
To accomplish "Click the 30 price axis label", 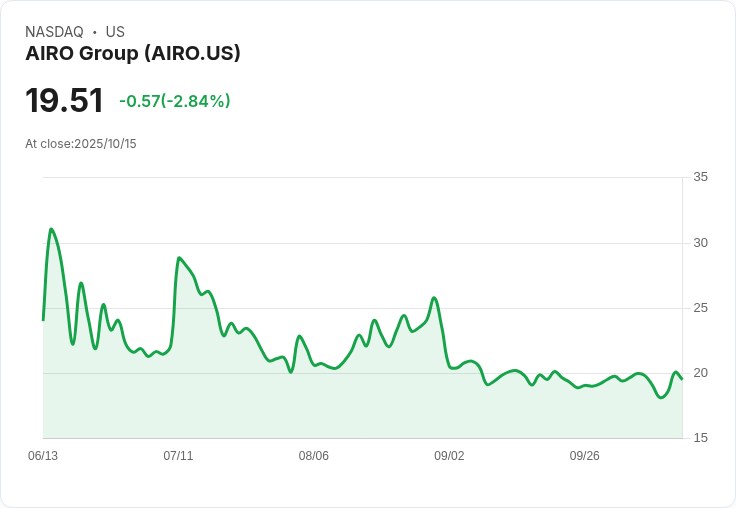I will click(x=700, y=243).
